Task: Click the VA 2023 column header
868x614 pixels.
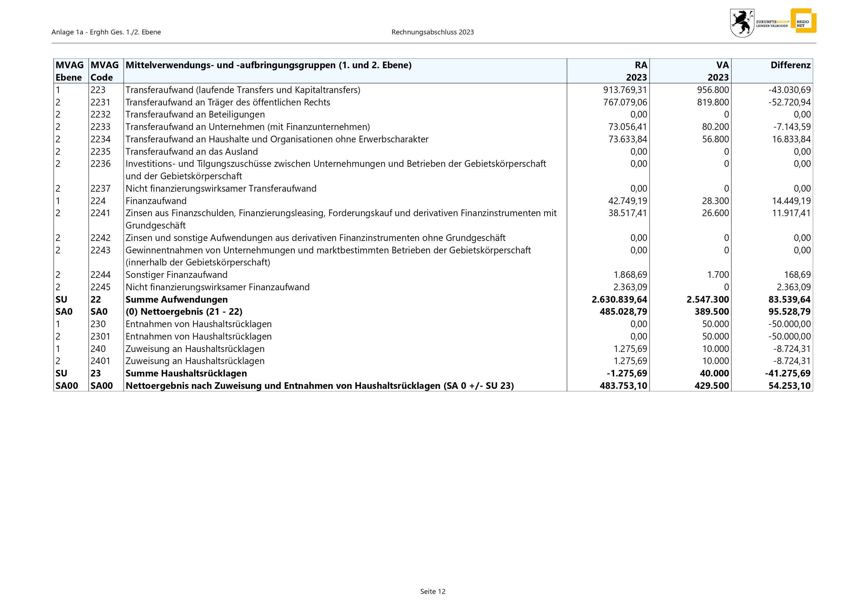Action: coord(718,71)
